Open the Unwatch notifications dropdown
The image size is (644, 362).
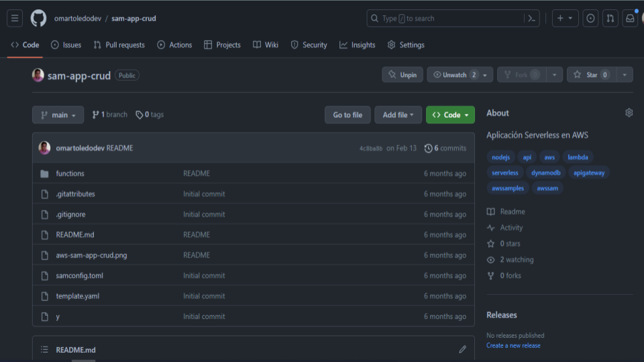460,74
